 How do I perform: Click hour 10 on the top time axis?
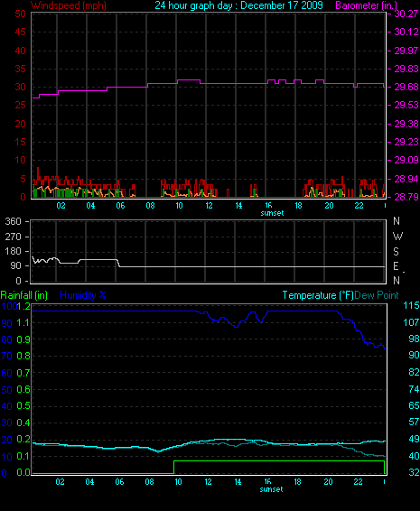click(x=180, y=206)
